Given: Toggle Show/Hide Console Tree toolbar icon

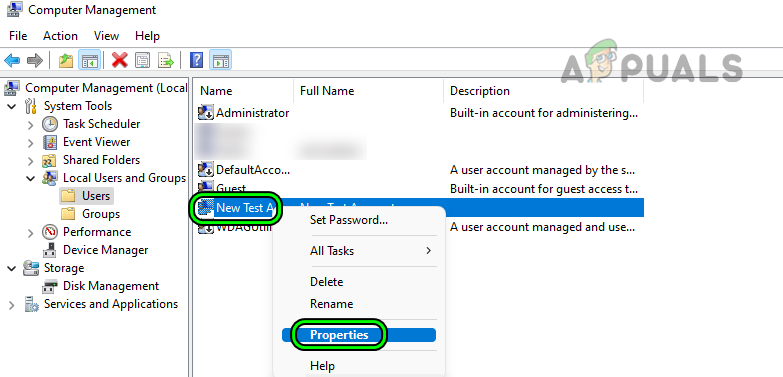Looking at the screenshot, I should [90, 61].
